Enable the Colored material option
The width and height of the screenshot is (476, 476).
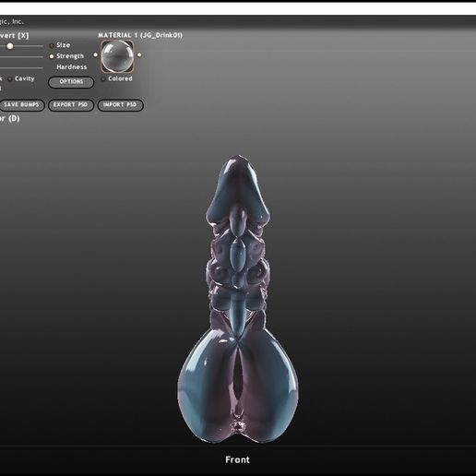click(103, 79)
